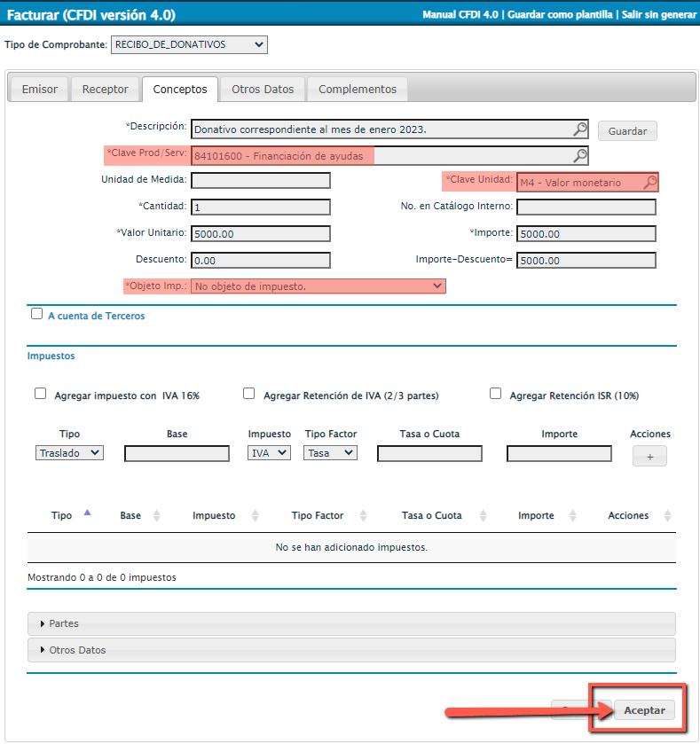Sort the table by Base column arrows
Viewport: 700px width, 744px height.
pos(157,515)
